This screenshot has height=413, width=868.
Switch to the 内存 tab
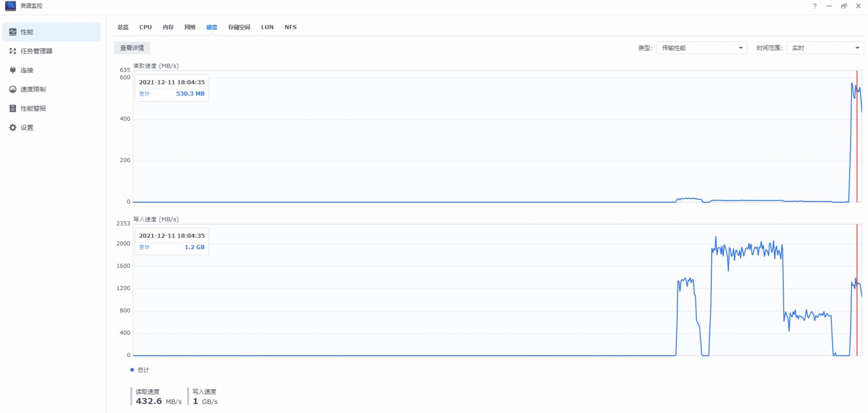[x=168, y=27]
